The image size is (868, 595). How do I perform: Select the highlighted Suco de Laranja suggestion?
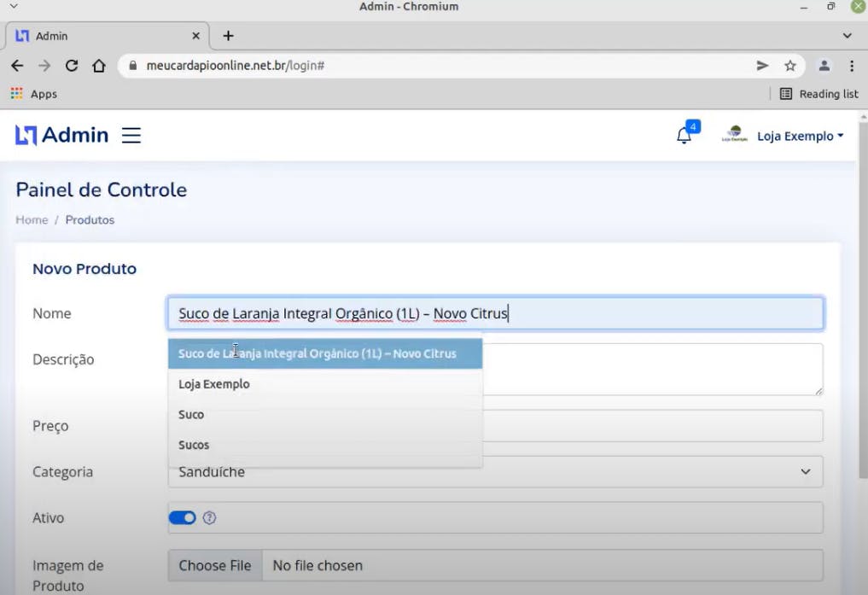pyautogui.click(x=325, y=353)
